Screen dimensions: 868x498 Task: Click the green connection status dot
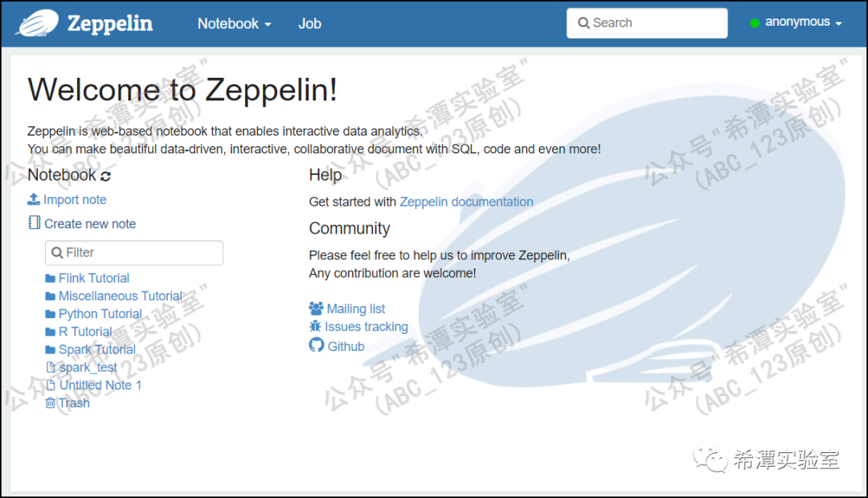[x=754, y=23]
